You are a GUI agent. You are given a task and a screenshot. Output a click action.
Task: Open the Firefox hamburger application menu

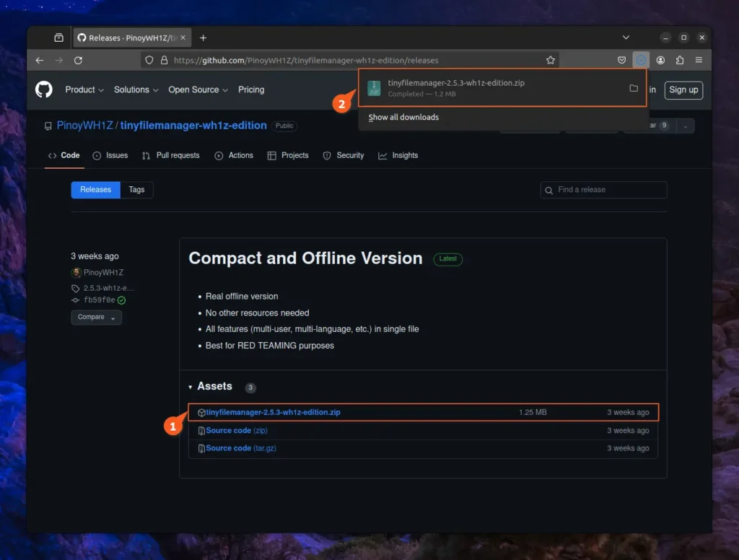[x=699, y=61]
